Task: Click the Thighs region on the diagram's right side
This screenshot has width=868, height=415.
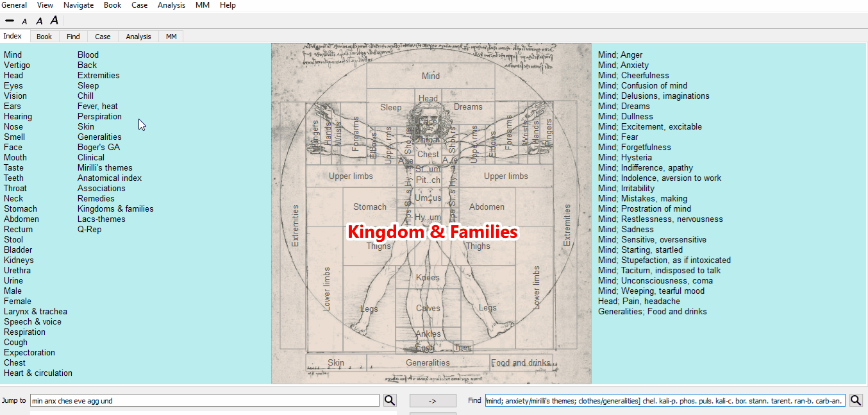Action: click(x=478, y=246)
